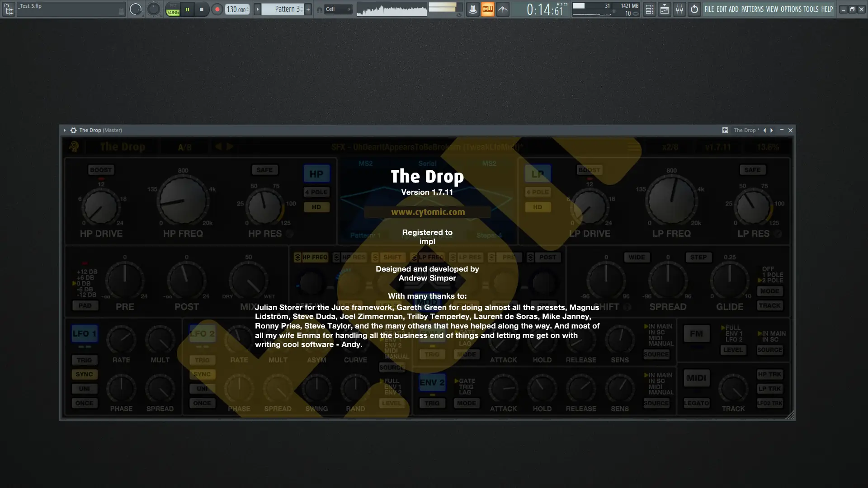Visit www.cytomic.com link

[428, 212]
